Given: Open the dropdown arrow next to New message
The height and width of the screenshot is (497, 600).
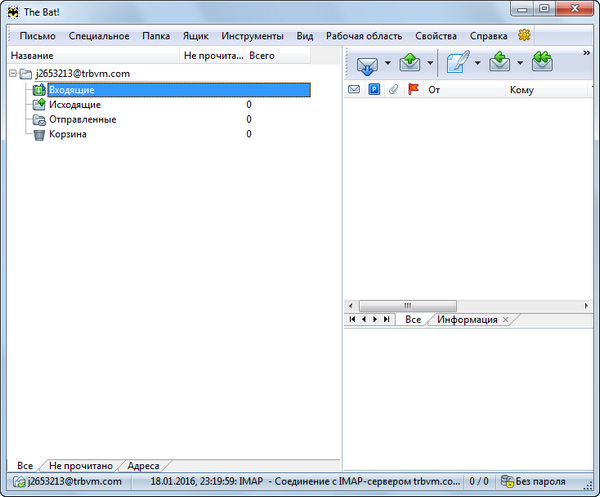Looking at the screenshot, I should click(x=478, y=64).
